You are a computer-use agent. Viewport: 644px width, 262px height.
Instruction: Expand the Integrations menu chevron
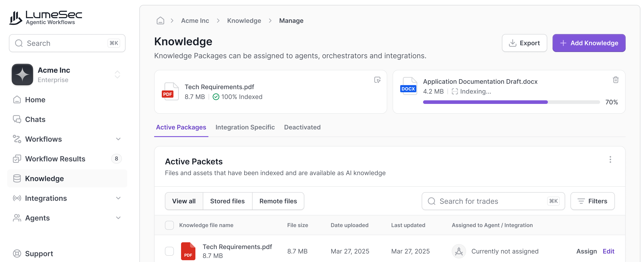(x=118, y=198)
